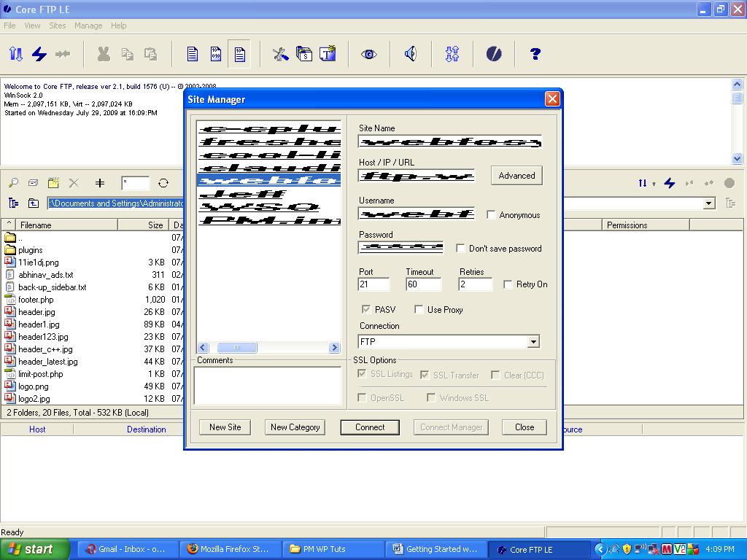
Task: Enable the Anonymous checkbox
Action: pos(491,215)
